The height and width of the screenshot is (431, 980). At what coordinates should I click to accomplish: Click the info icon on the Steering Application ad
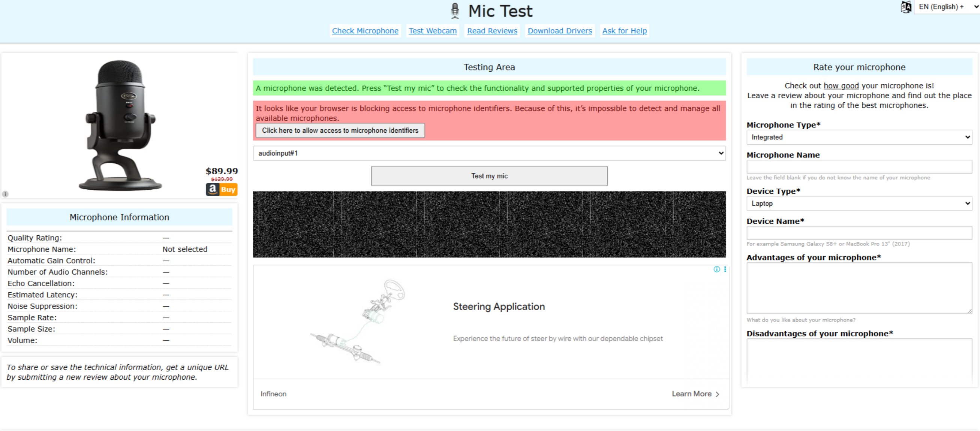[717, 269]
